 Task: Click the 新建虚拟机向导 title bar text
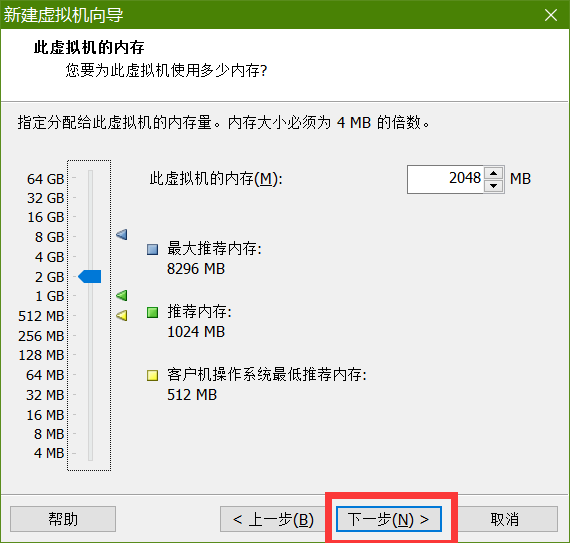point(64,15)
